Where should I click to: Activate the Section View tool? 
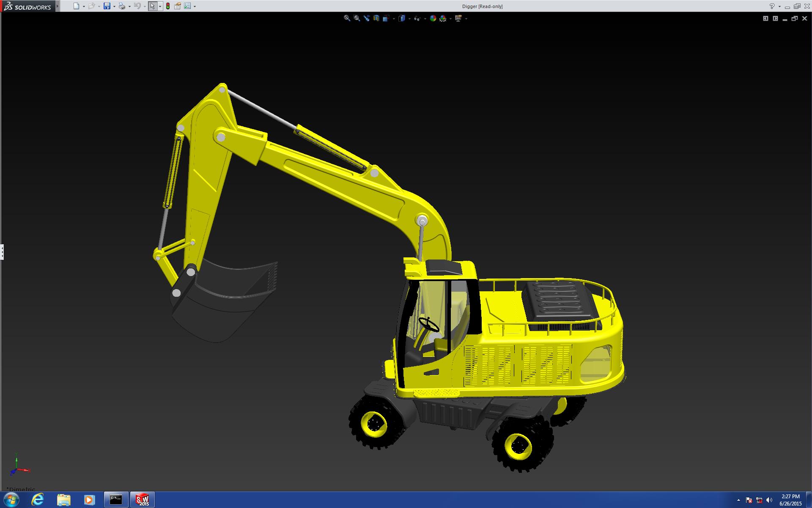[376, 18]
